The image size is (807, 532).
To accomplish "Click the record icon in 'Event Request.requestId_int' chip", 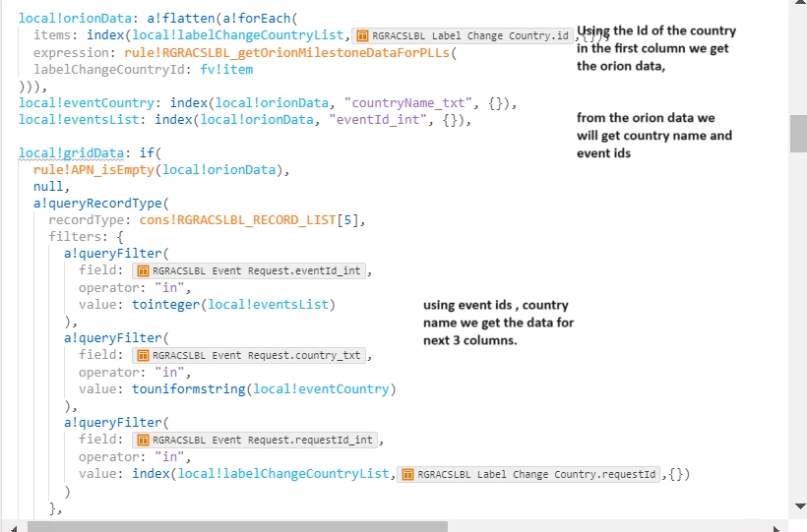I will 143,440.
